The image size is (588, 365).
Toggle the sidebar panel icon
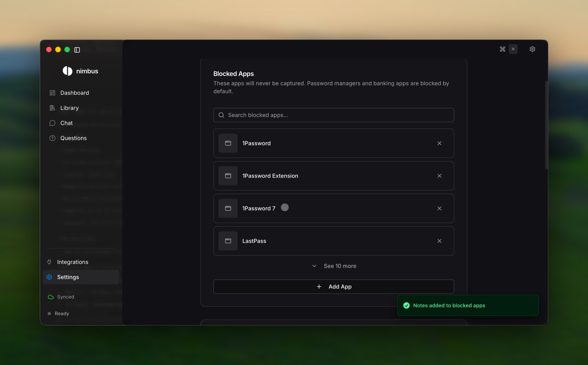77,50
